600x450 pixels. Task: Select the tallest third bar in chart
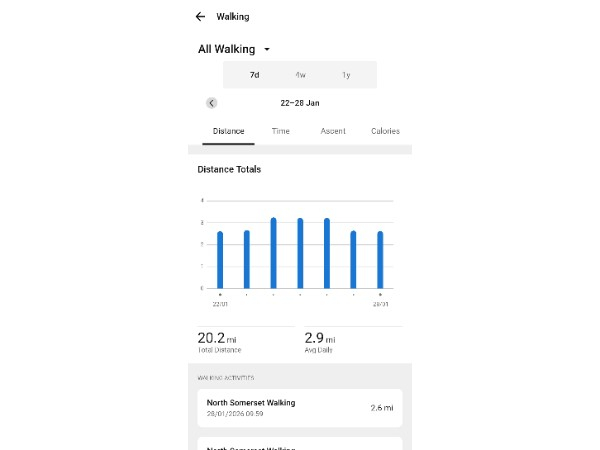tap(273, 253)
